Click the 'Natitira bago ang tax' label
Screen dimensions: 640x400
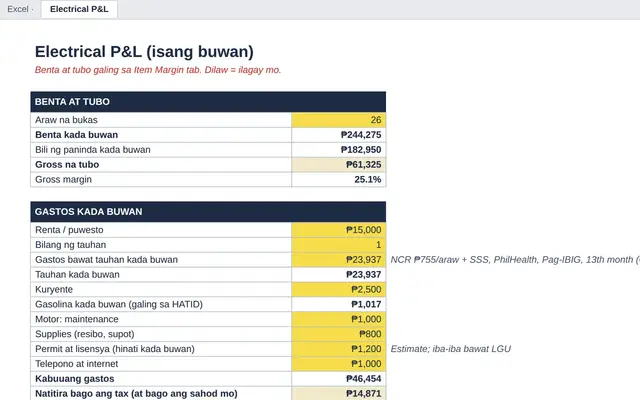(x=136, y=394)
